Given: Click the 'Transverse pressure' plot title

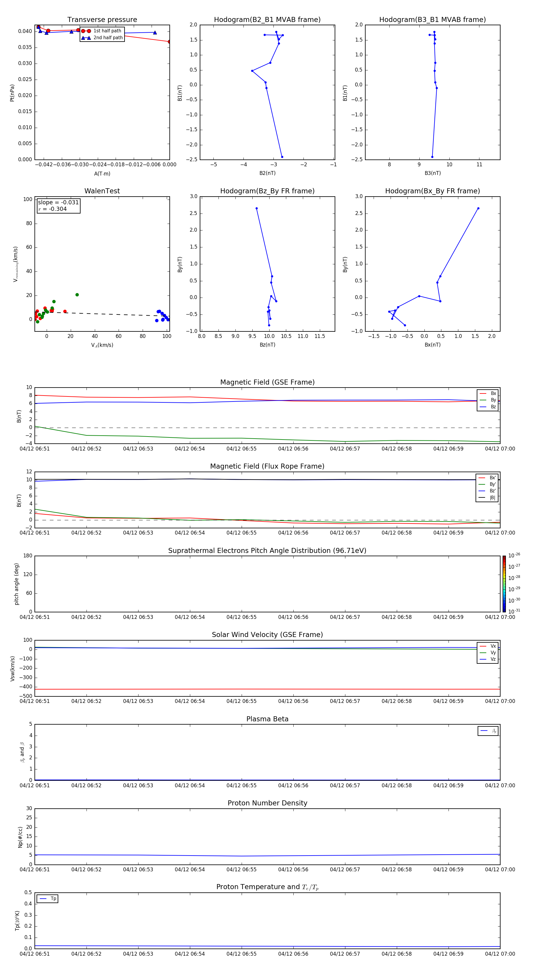Looking at the screenshot, I should tap(102, 20).
